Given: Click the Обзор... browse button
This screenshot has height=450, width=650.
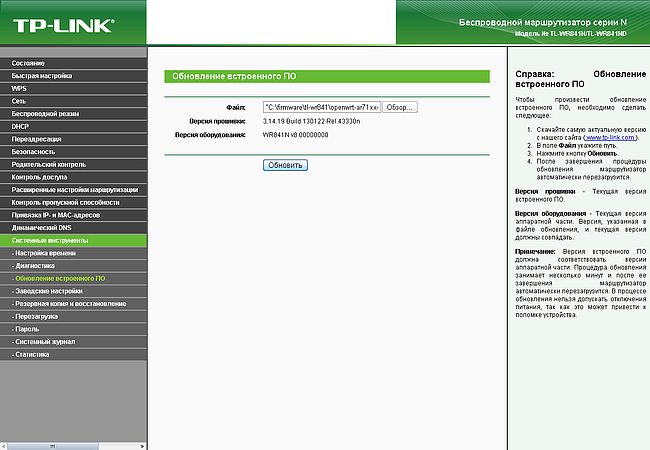Looking at the screenshot, I should tap(400, 107).
